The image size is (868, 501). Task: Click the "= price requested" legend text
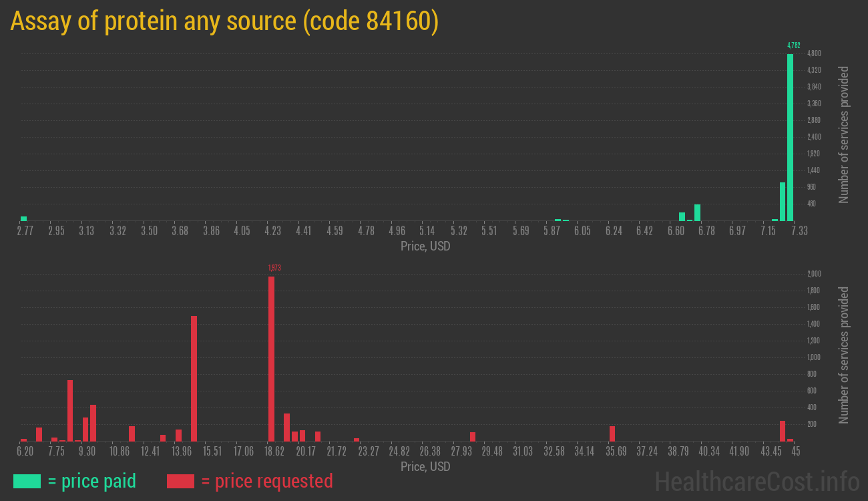coord(266,481)
